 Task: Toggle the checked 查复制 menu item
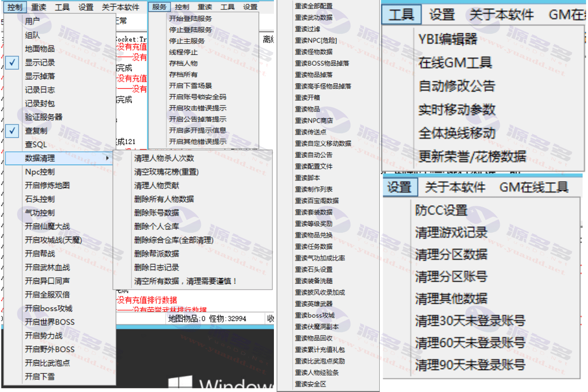pos(36,131)
